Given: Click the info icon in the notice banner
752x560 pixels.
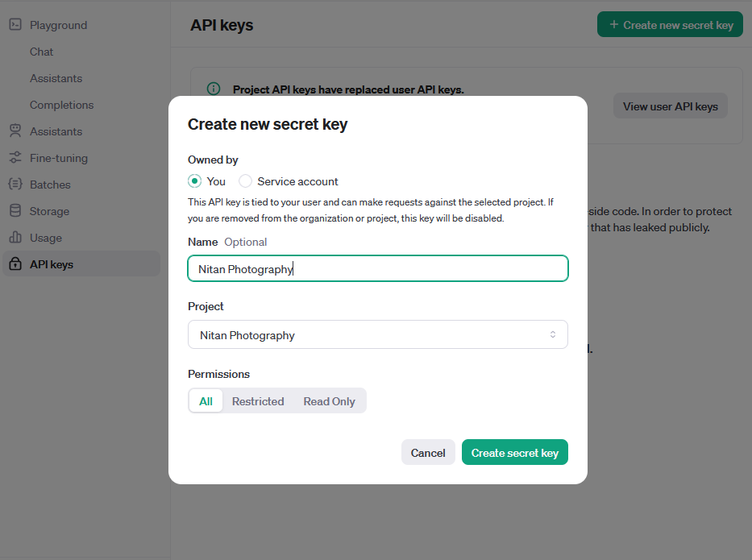Looking at the screenshot, I should point(214,89).
